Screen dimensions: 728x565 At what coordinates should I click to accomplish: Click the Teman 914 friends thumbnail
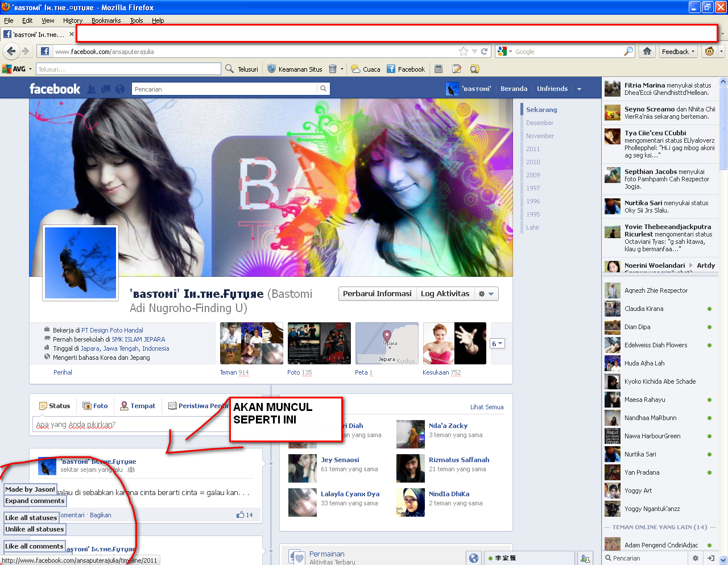[251, 343]
